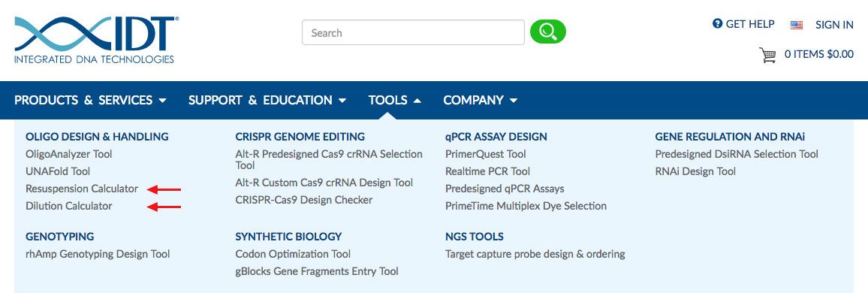Select the Resuspension Calculator entry
868x293 pixels.
82,189
